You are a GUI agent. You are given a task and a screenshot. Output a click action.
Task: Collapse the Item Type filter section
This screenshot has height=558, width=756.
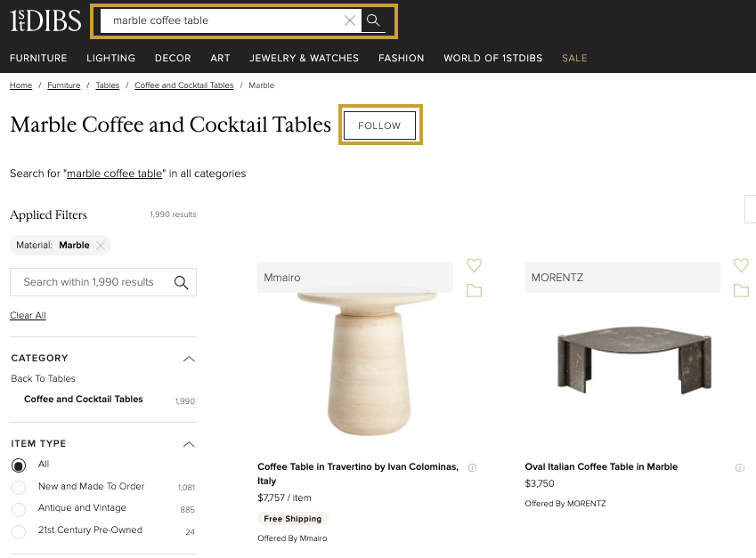tap(189, 444)
